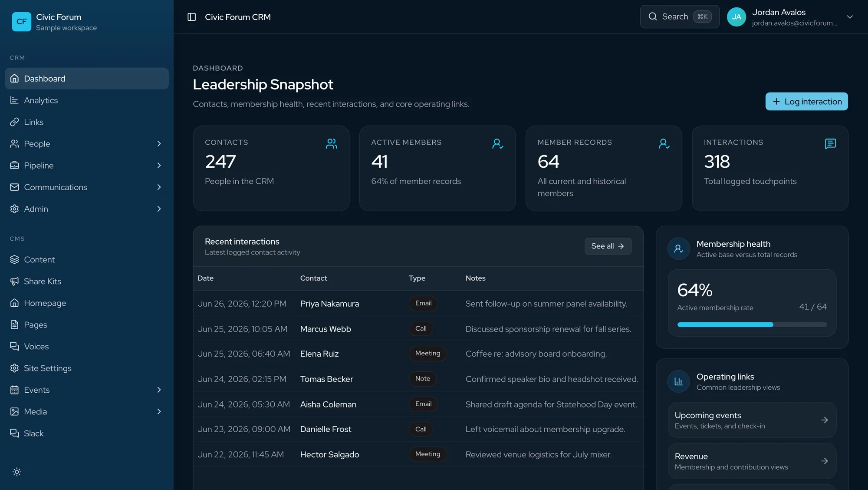868x490 pixels.
Task: Toggle light/dark theme sun icon
Action: (17, 472)
